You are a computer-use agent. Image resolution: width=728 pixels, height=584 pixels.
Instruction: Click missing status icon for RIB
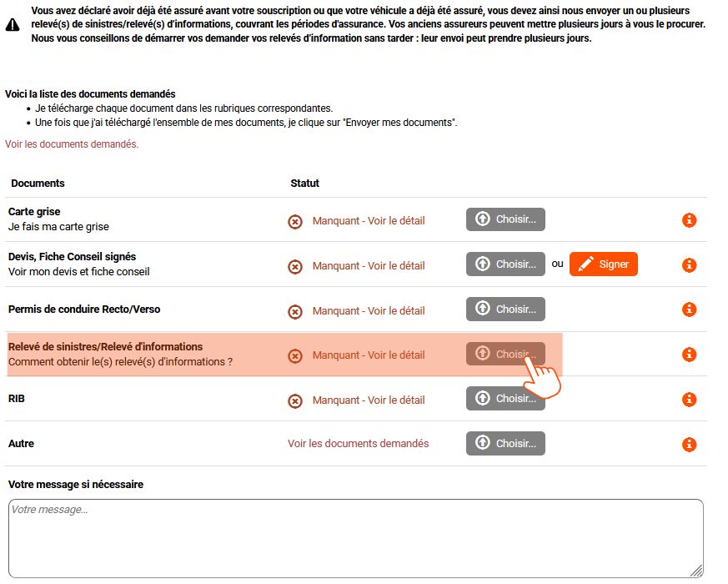(x=295, y=400)
